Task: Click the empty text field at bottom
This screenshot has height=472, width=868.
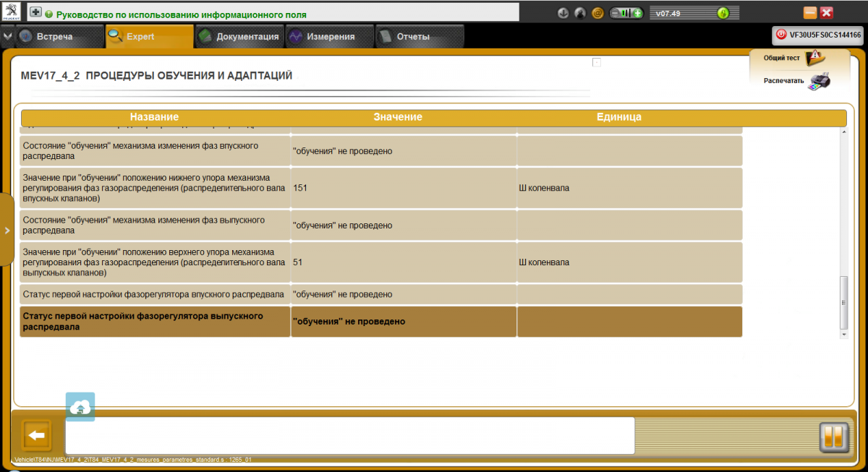Action: point(349,435)
